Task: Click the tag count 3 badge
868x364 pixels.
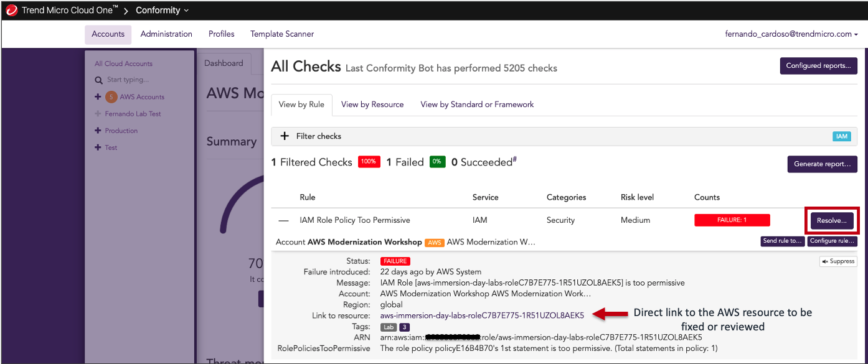Action: coord(404,327)
